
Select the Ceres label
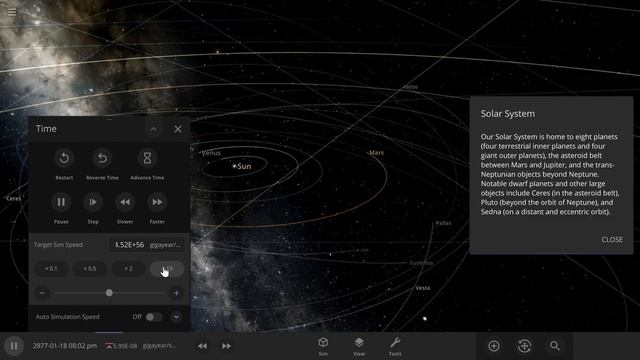[x=13, y=198]
